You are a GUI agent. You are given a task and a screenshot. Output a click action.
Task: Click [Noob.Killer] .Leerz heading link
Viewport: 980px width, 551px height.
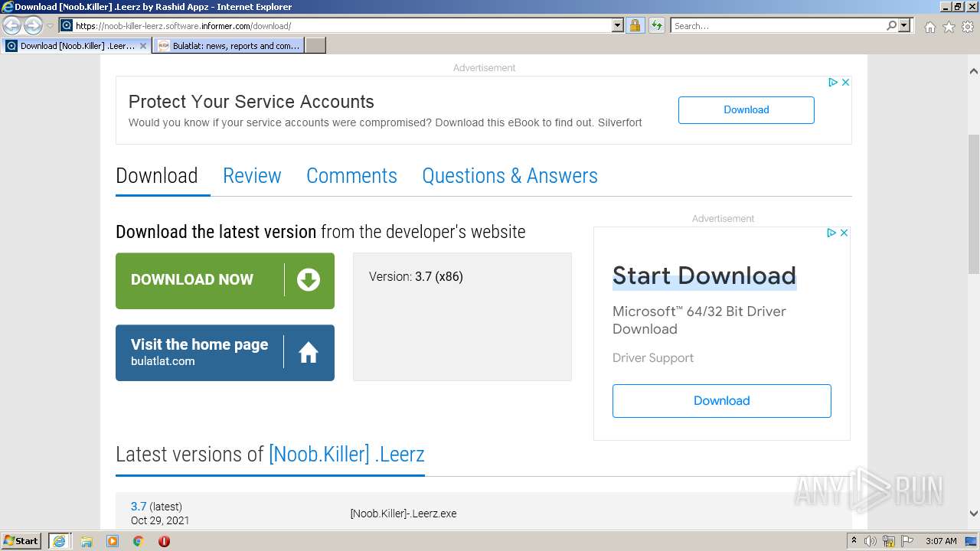(347, 454)
